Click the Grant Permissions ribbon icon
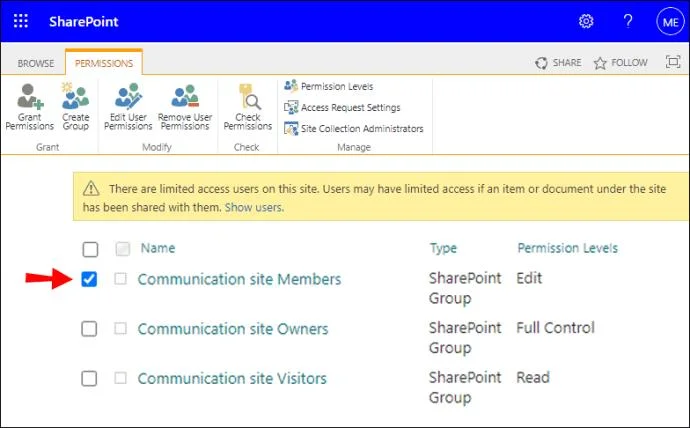Viewport: 690px width, 428px height. [x=30, y=96]
